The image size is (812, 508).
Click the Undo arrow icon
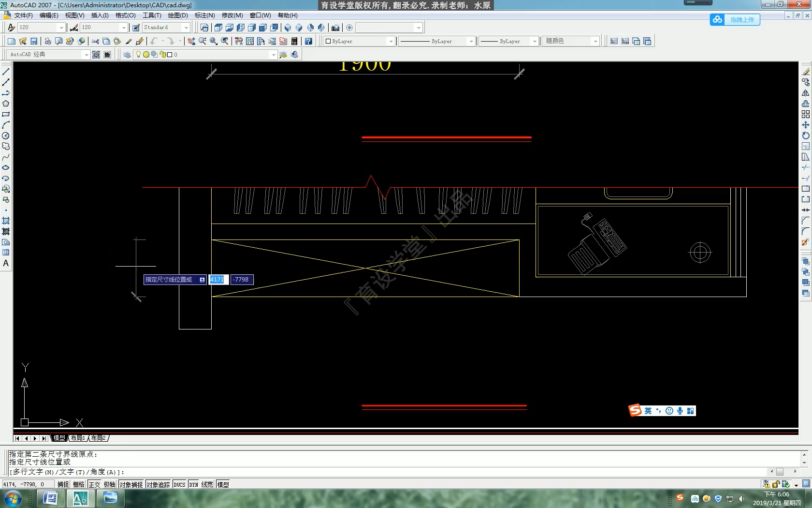coord(154,41)
